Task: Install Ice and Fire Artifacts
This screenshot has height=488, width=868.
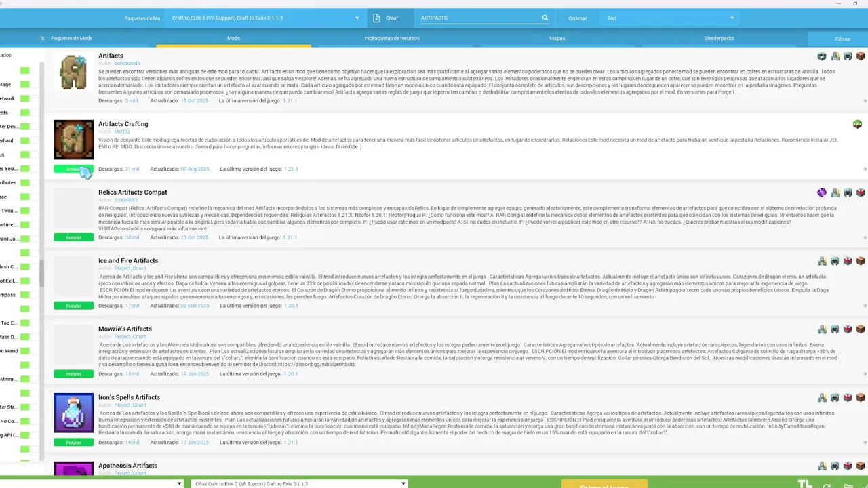Action: click(x=74, y=306)
